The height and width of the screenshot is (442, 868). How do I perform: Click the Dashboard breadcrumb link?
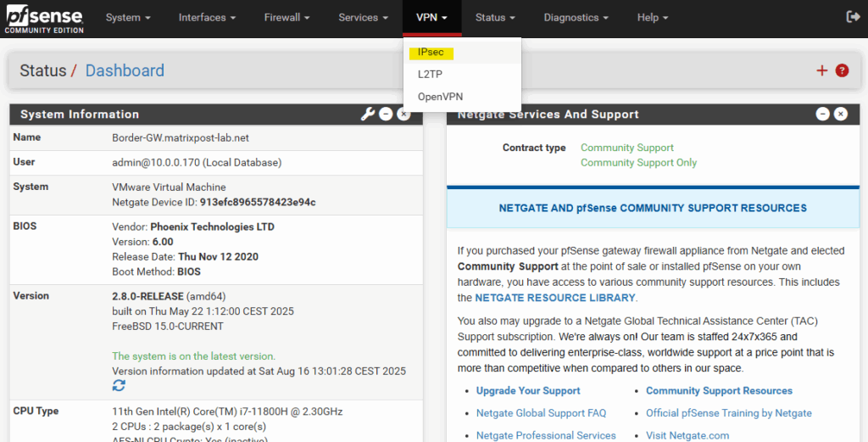(x=125, y=71)
